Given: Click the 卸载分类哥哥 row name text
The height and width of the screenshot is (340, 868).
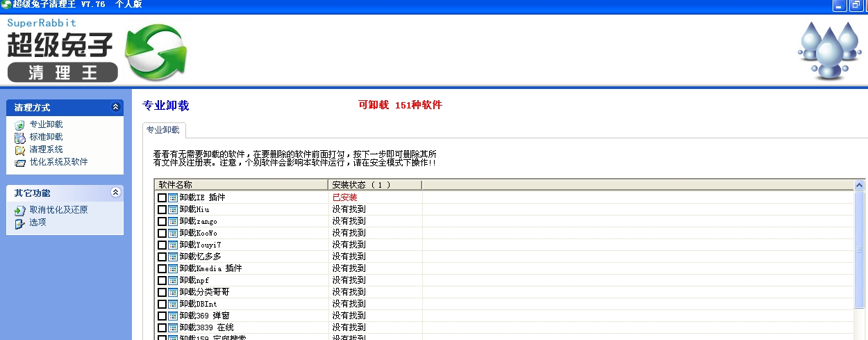Looking at the screenshot, I should tap(204, 292).
